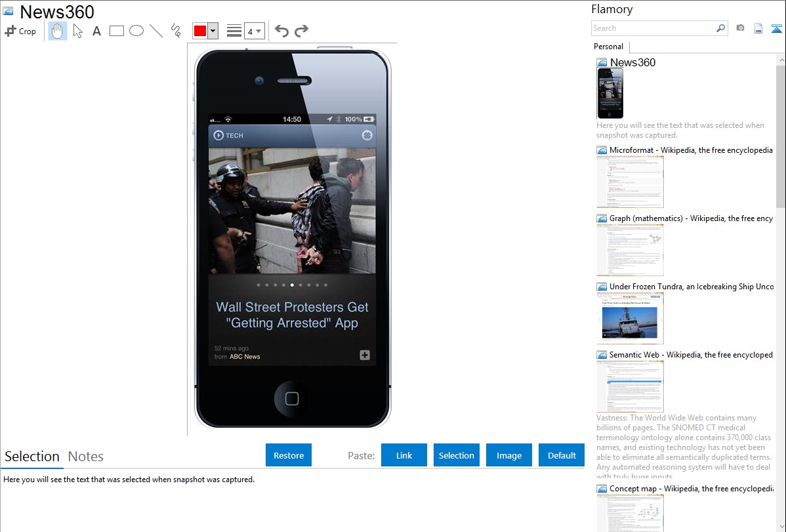Click the search magnifier icon

pyautogui.click(x=721, y=28)
